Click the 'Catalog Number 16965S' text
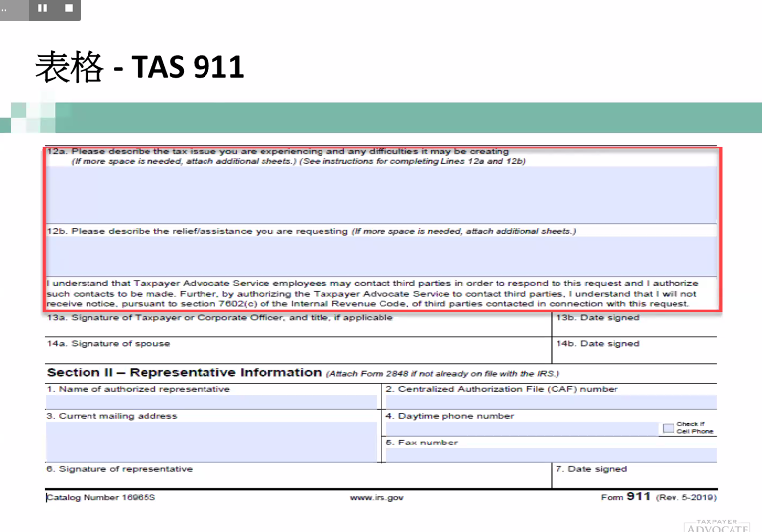Screen dimensions: 762x532 [101, 497]
